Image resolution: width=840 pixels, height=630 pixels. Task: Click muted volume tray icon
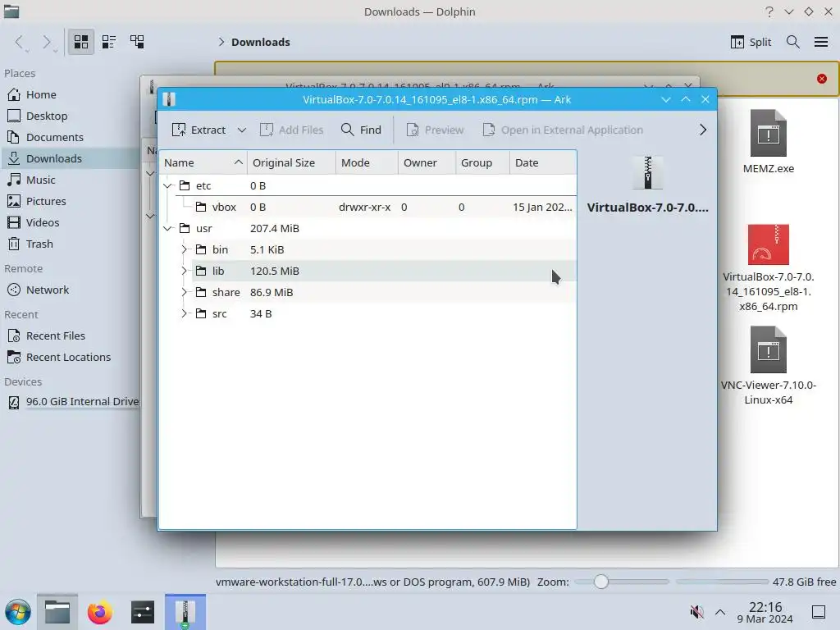click(696, 612)
